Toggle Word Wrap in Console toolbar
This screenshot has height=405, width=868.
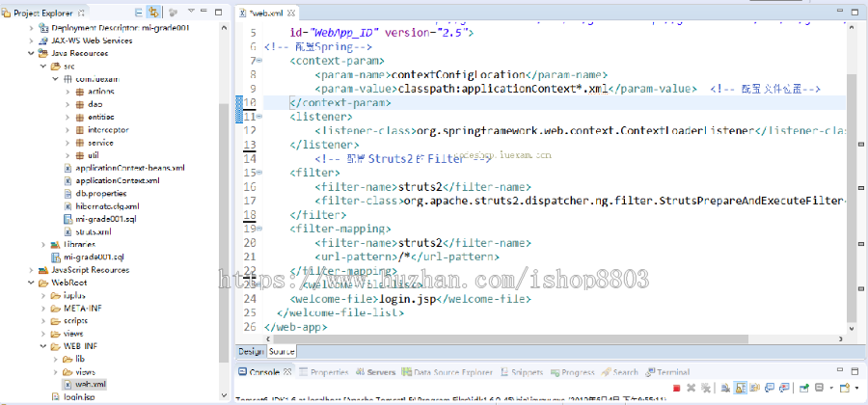point(754,388)
